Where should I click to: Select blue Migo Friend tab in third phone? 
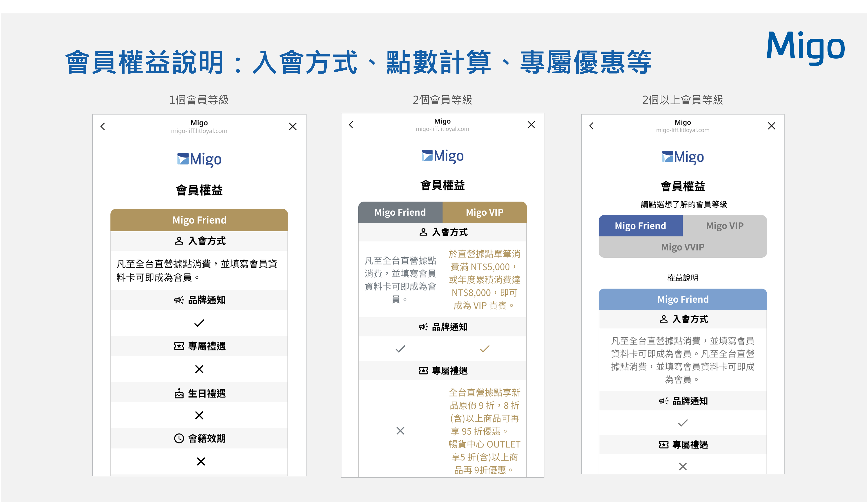click(641, 226)
